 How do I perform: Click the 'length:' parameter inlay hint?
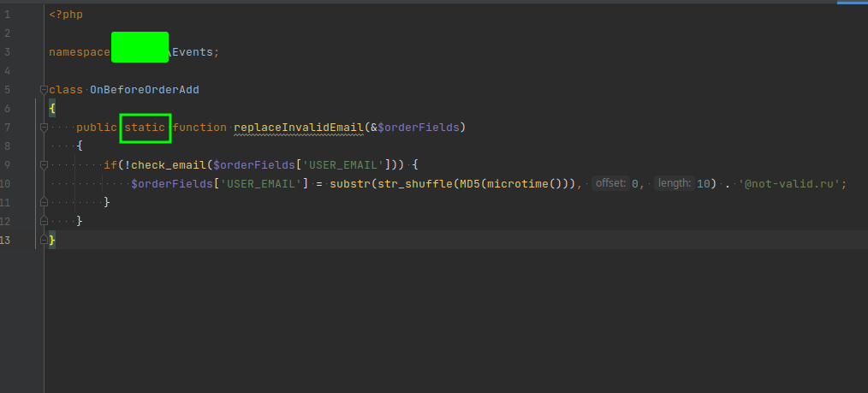(x=675, y=184)
